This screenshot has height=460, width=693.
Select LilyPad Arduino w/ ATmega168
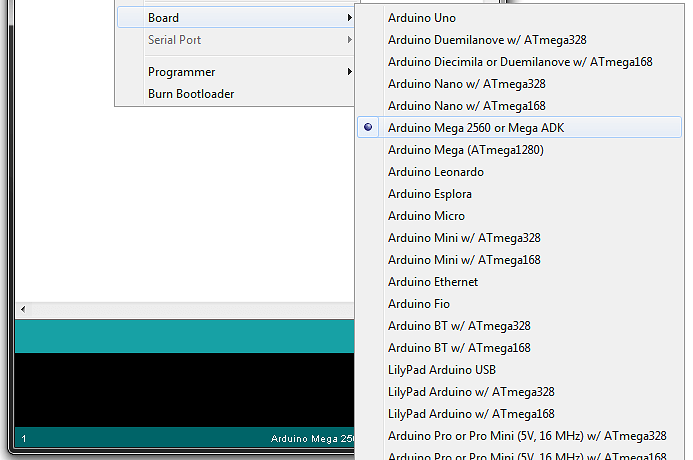pos(519,414)
